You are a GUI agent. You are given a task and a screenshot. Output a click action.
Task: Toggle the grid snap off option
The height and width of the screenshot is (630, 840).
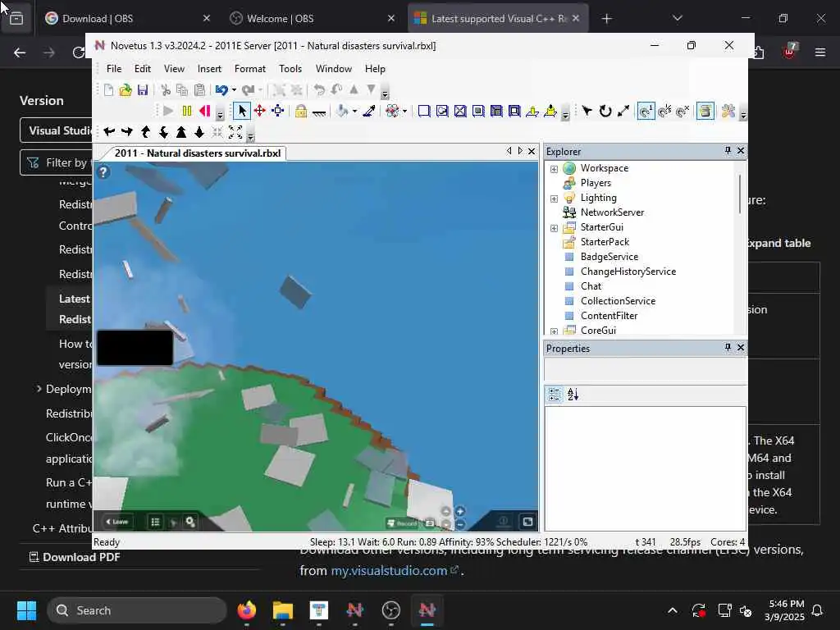click(x=682, y=111)
